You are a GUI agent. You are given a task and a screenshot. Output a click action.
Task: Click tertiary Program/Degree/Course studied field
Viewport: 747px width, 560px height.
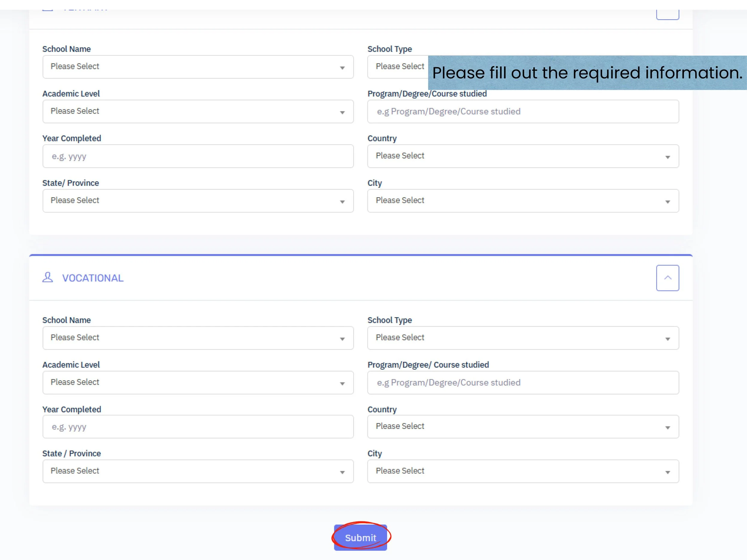click(x=523, y=111)
